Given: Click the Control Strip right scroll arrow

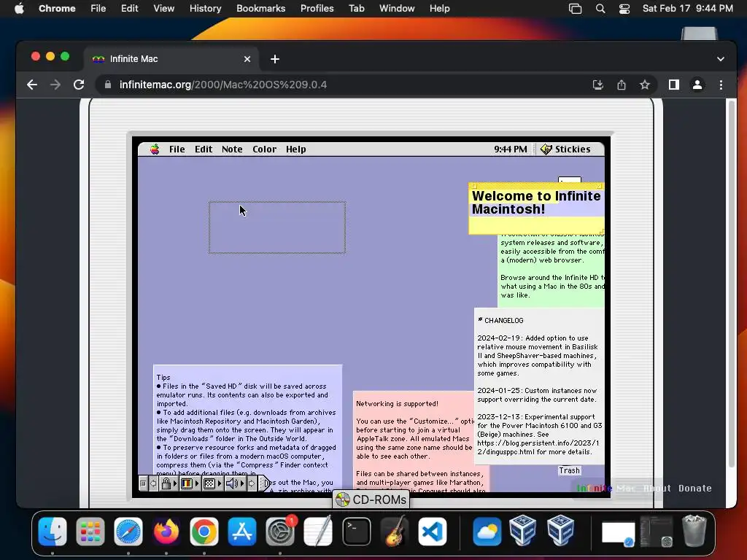Looking at the screenshot, I should pyautogui.click(x=252, y=483).
